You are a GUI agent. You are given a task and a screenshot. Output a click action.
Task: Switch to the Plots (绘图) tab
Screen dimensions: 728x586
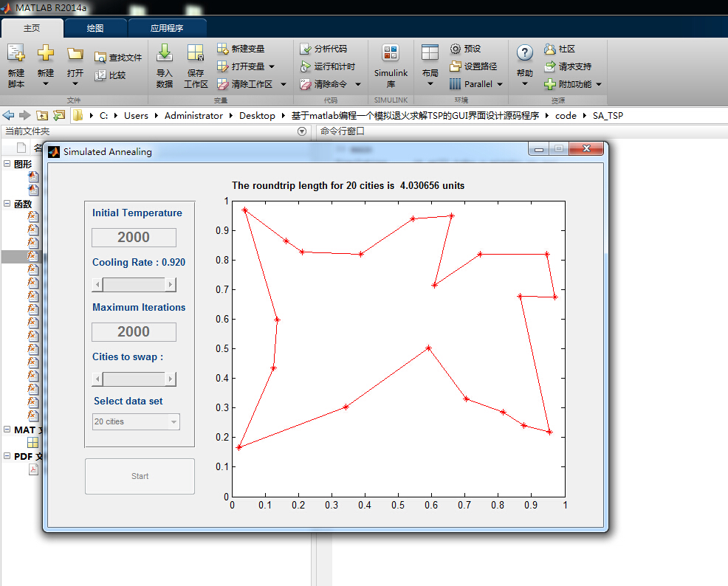[95, 28]
